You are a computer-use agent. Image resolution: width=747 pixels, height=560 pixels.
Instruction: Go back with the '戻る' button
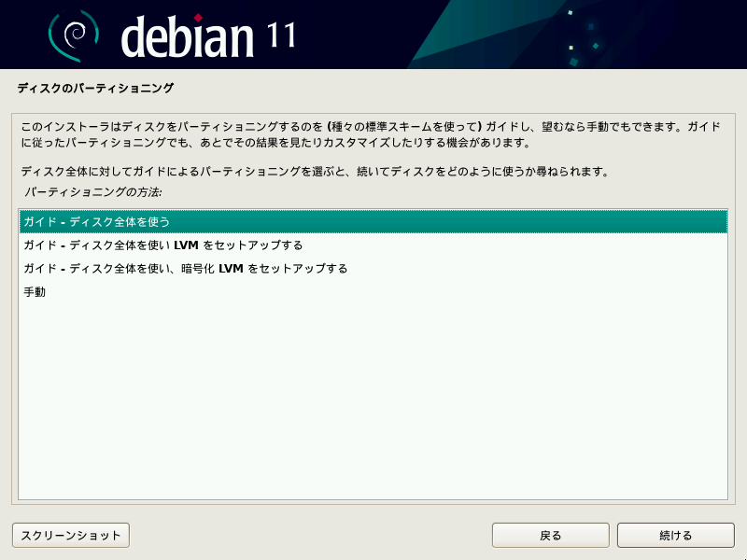550,535
